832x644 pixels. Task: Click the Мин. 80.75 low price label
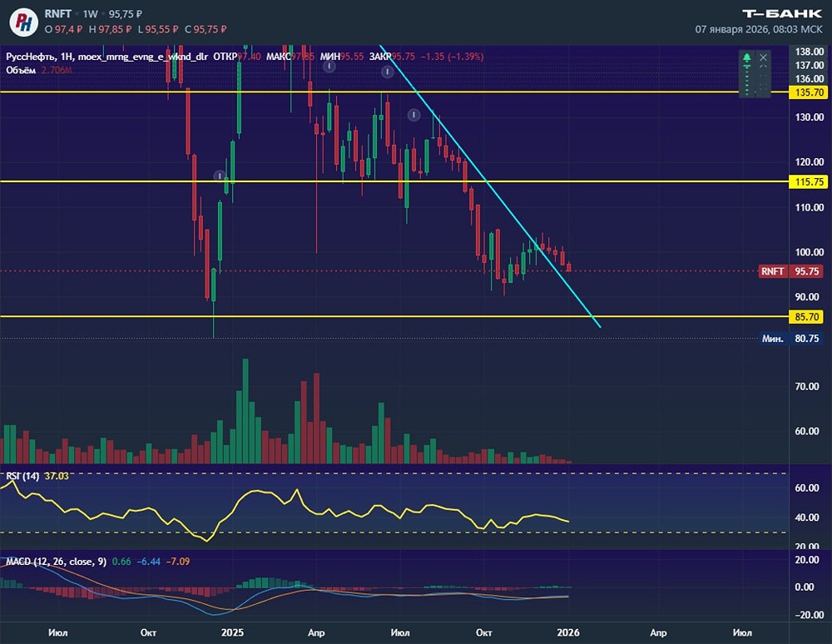point(791,339)
